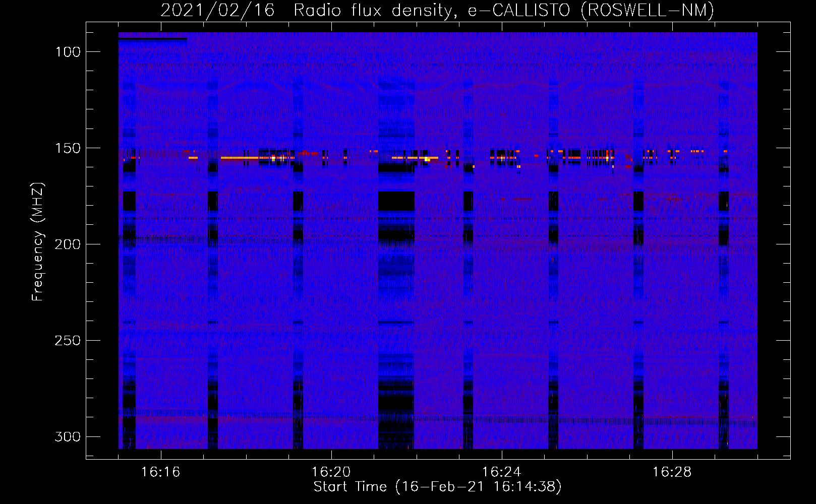Click the '150' frequency axis label
The height and width of the screenshot is (504, 816).
pyautogui.click(x=68, y=148)
